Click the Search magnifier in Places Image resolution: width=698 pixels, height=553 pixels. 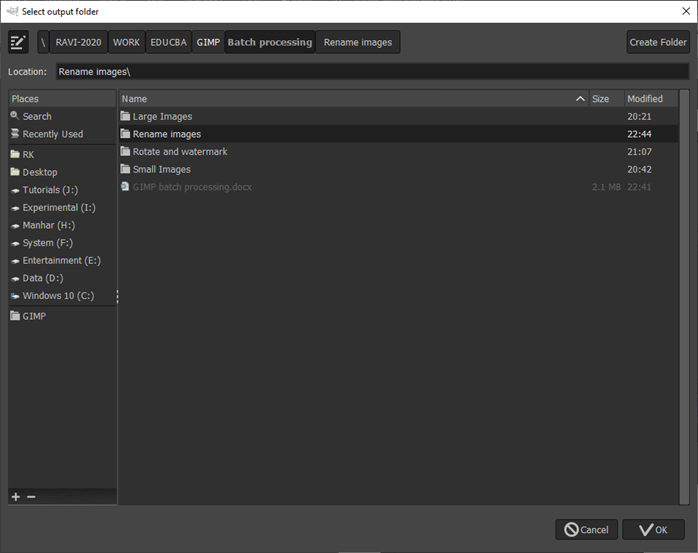click(15, 116)
